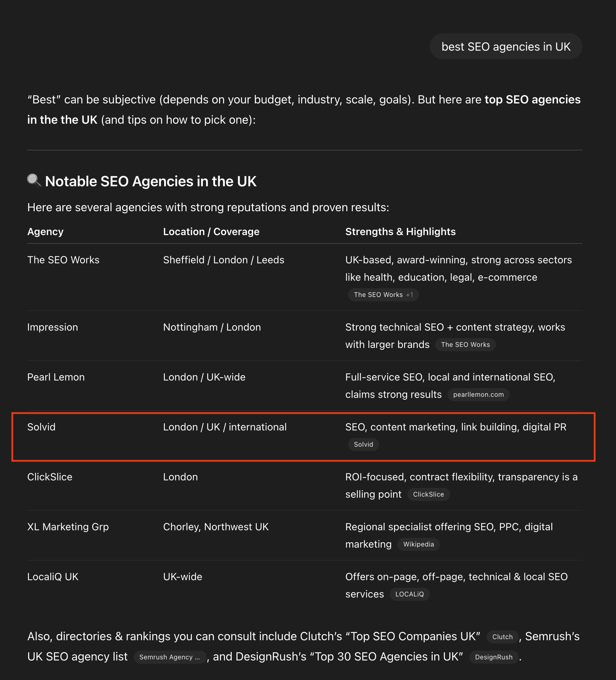Click the "LocaliQ UK" agency cell
The image size is (616, 680).
53,577
